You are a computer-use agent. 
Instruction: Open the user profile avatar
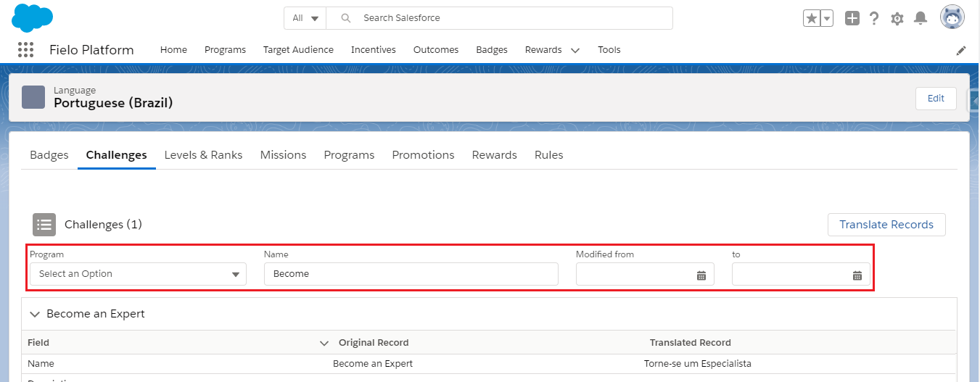[x=952, y=17]
